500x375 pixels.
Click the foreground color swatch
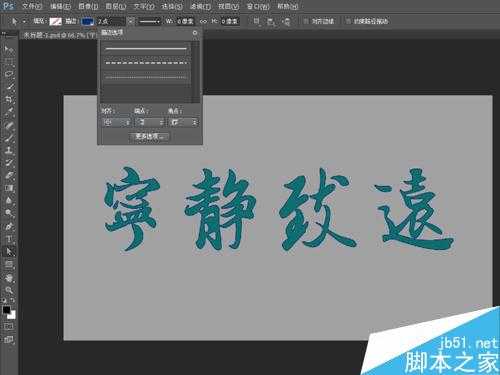coord(6,310)
